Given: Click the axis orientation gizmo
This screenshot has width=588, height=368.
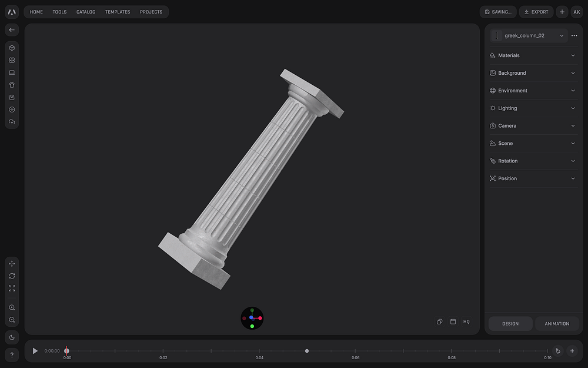Looking at the screenshot, I should (252, 318).
